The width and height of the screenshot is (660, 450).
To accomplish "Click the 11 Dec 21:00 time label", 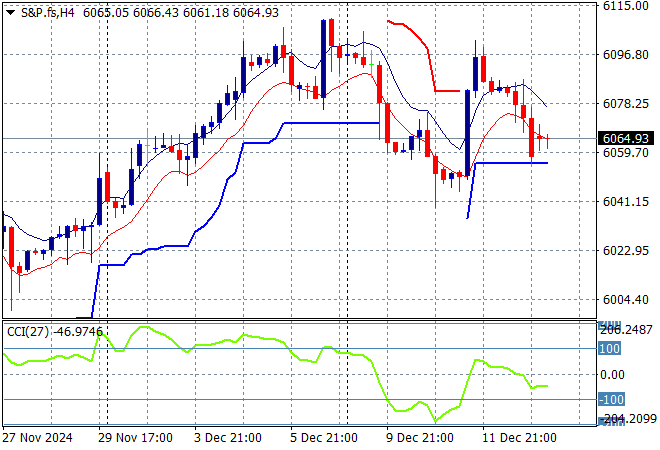I will (519, 438).
